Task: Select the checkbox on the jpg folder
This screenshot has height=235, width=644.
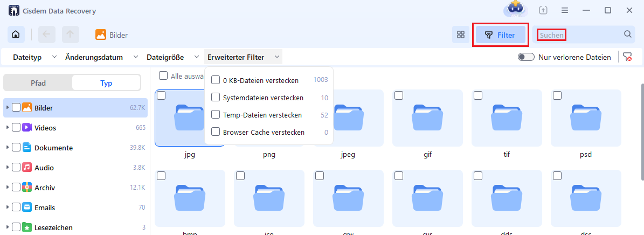Action: [162, 96]
